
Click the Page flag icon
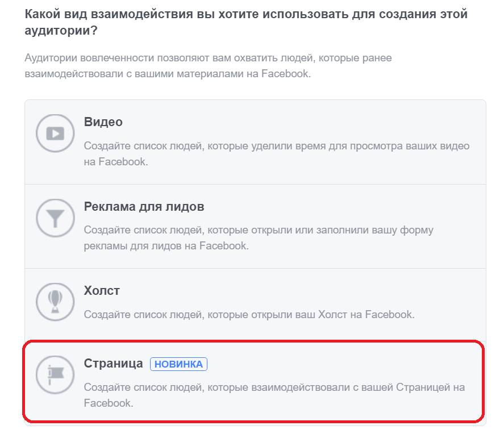55,374
